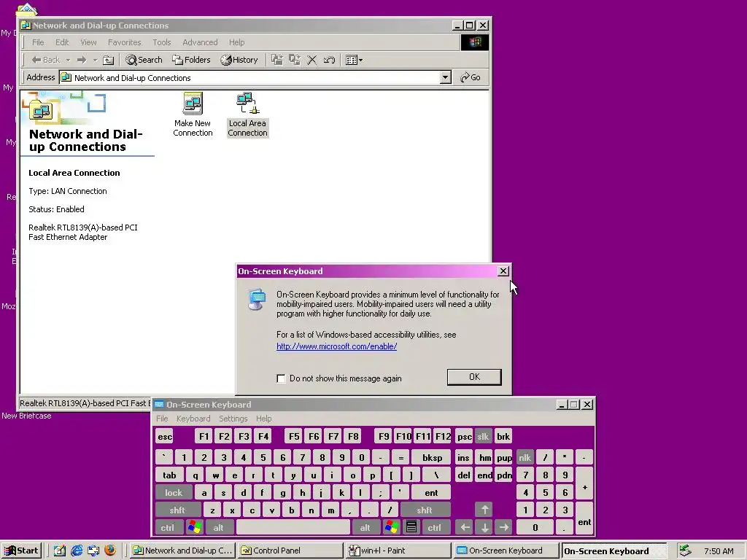Switch to Control Panel taskbar button
This screenshot has width=747, height=560.
[x=290, y=551]
